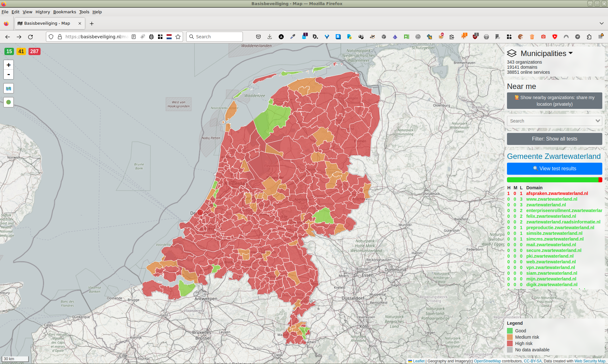Click the Web Security Map link
Screen dimensions: 608x364
tap(590, 361)
